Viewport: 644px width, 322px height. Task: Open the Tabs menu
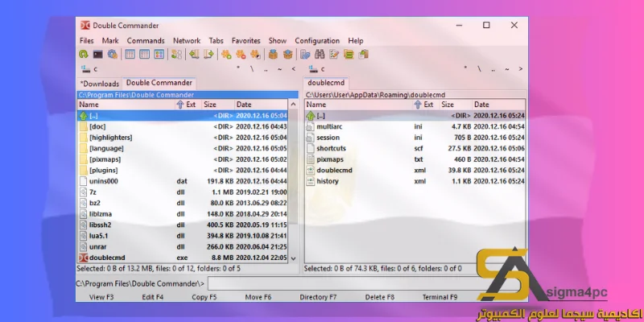[x=216, y=41]
